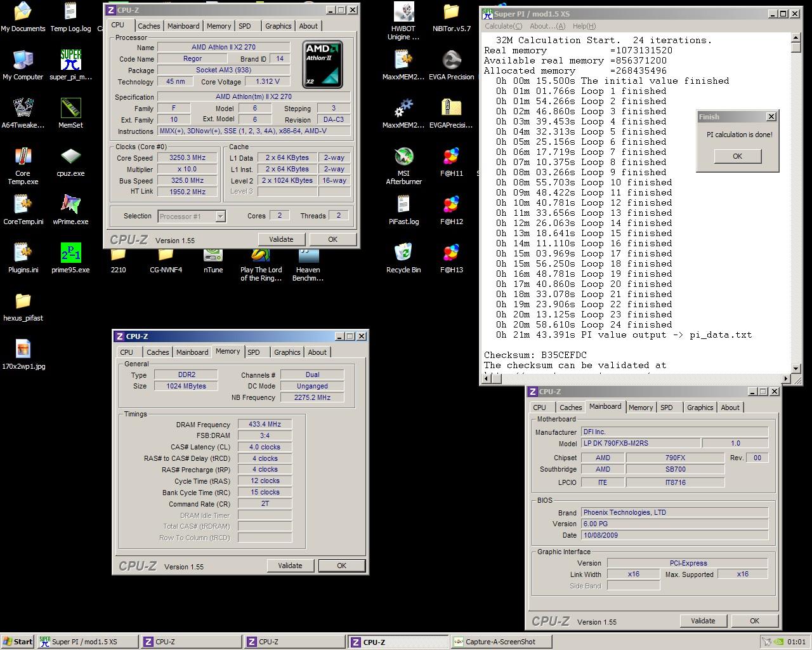Image resolution: width=812 pixels, height=650 pixels.
Task: Open Temp Log.log file icon
Action: [70, 17]
